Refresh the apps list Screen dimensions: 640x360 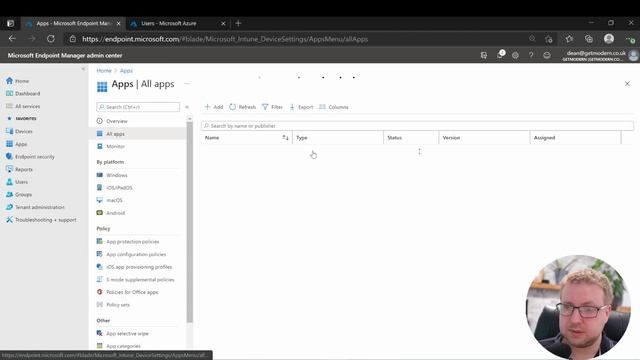tap(242, 107)
